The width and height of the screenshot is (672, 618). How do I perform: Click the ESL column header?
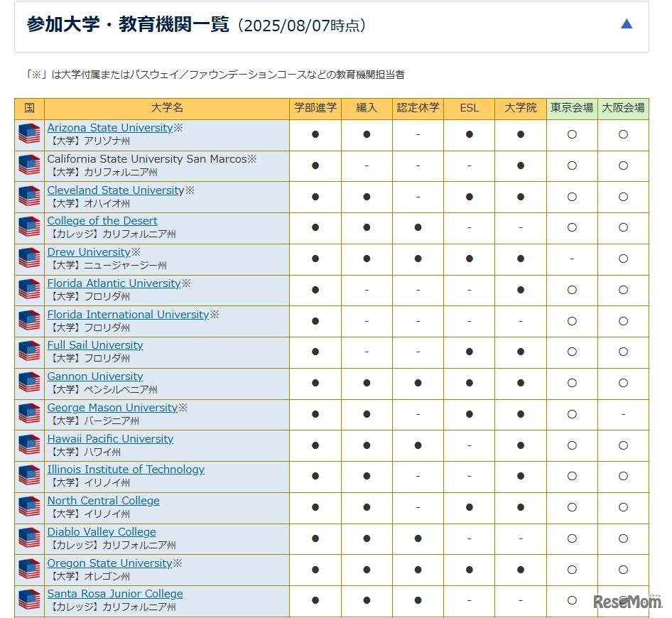470,109
